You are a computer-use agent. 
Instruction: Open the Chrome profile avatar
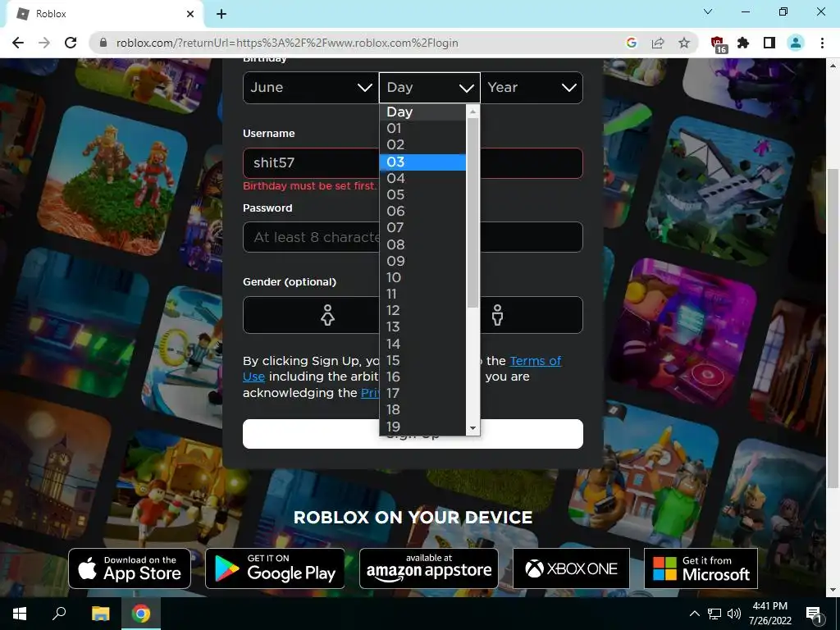796,43
